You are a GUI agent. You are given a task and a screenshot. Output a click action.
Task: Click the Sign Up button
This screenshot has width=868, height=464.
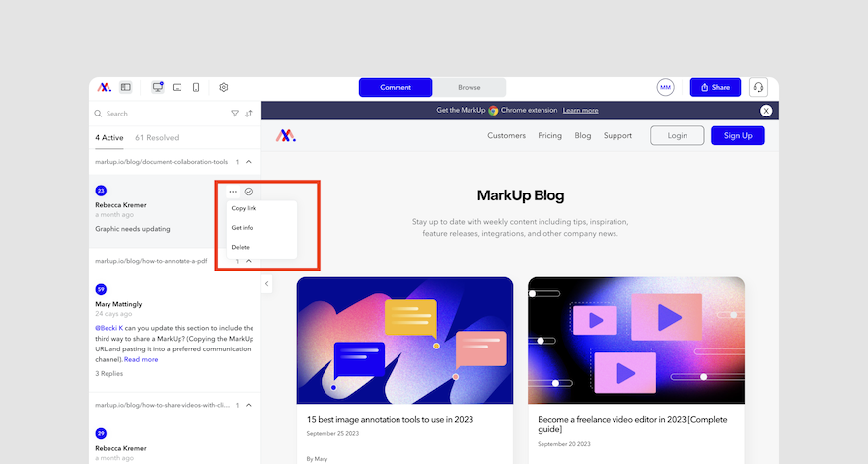click(x=738, y=136)
